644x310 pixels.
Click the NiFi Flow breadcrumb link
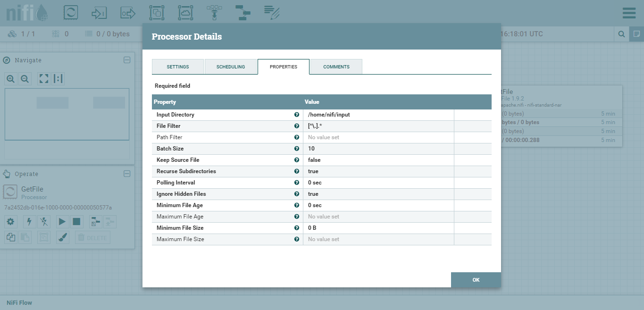pos(19,302)
